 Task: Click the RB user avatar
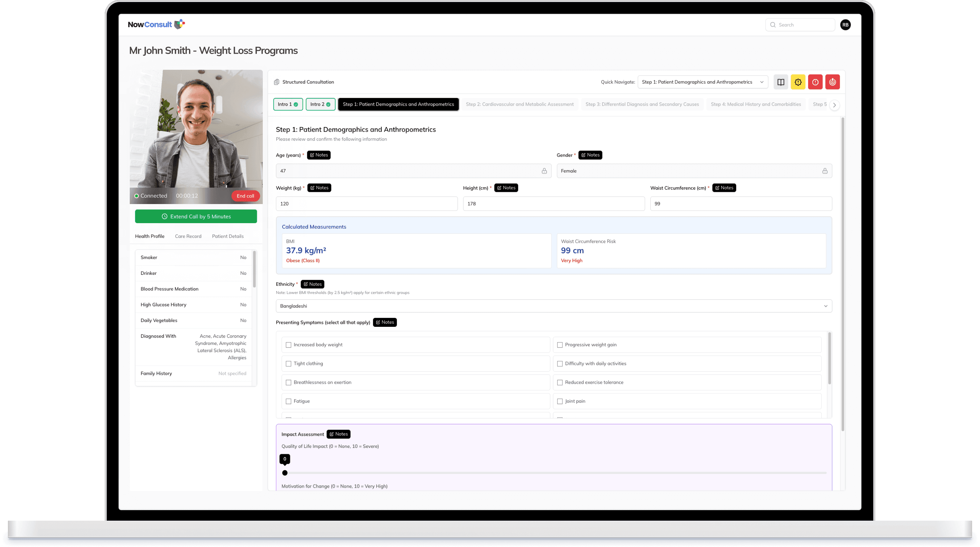coord(845,25)
